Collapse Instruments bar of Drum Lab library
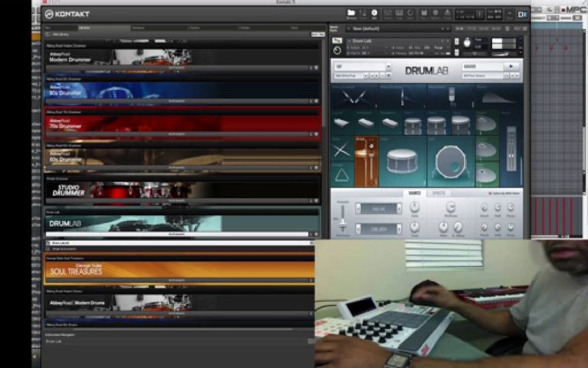The height and width of the screenshot is (368, 588). pos(177,234)
